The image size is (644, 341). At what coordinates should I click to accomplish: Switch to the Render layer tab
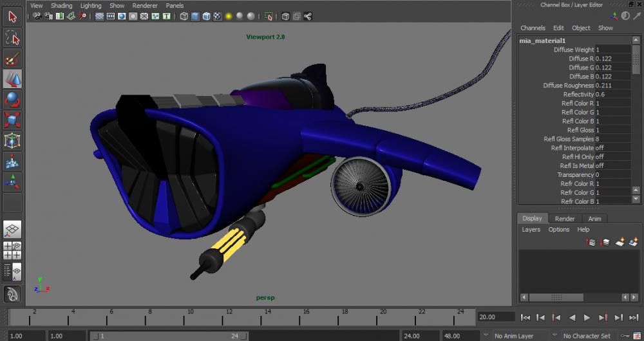[565, 218]
